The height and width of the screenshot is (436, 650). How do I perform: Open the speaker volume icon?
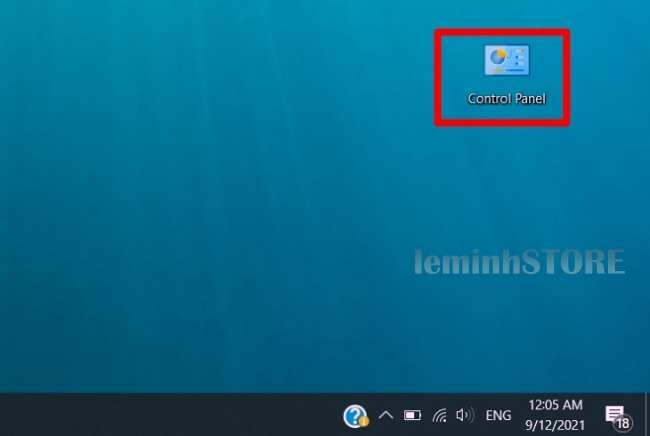tap(464, 415)
